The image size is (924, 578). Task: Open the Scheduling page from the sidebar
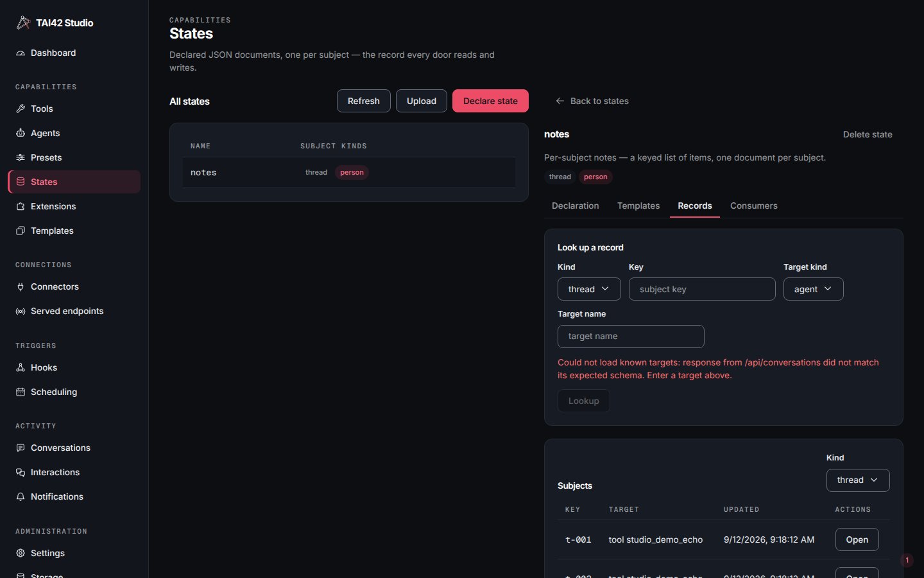coord(74,392)
